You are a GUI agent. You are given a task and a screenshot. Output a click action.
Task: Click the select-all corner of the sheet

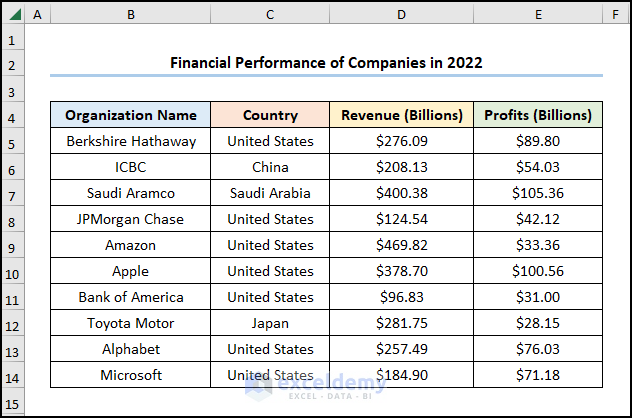pyautogui.click(x=12, y=15)
